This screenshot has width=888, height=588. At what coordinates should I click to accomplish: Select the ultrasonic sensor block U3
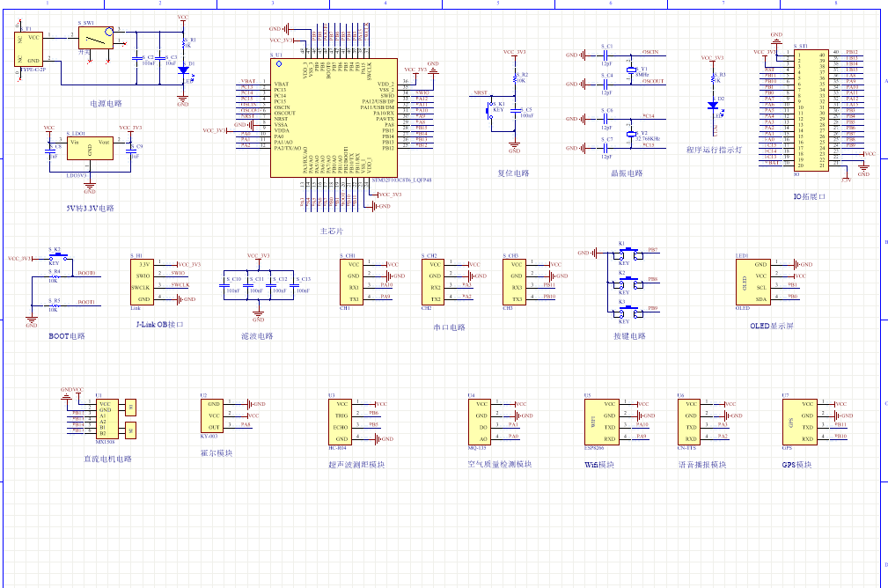click(x=340, y=422)
